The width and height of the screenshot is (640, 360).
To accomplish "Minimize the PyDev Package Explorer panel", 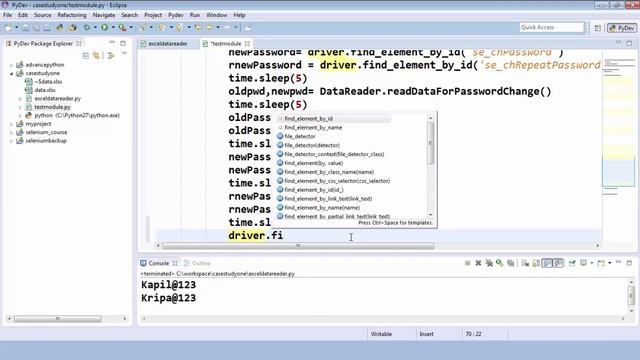I will tap(112, 43).
